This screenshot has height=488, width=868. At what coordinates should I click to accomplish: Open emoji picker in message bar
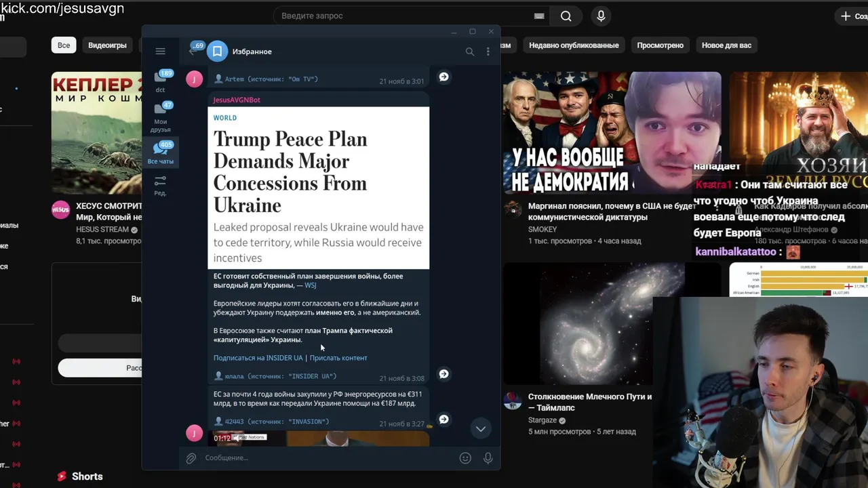pyautogui.click(x=465, y=458)
